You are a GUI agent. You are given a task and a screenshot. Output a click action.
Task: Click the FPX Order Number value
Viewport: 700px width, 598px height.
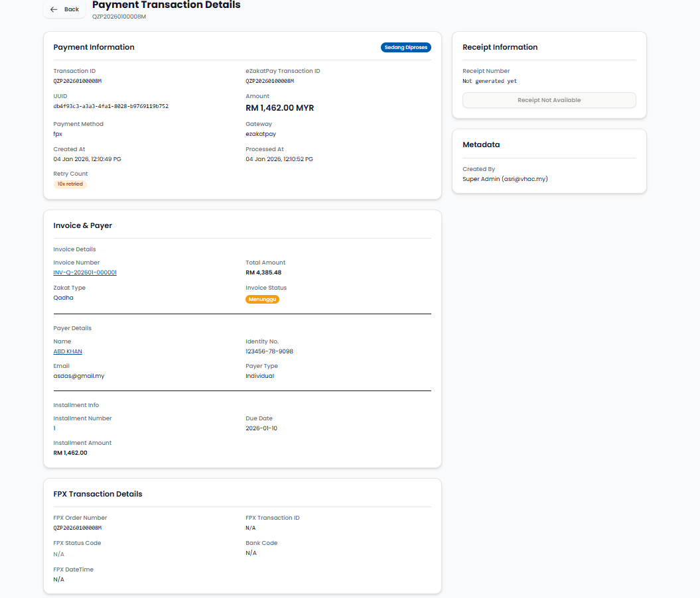click(x=77, y=528)
